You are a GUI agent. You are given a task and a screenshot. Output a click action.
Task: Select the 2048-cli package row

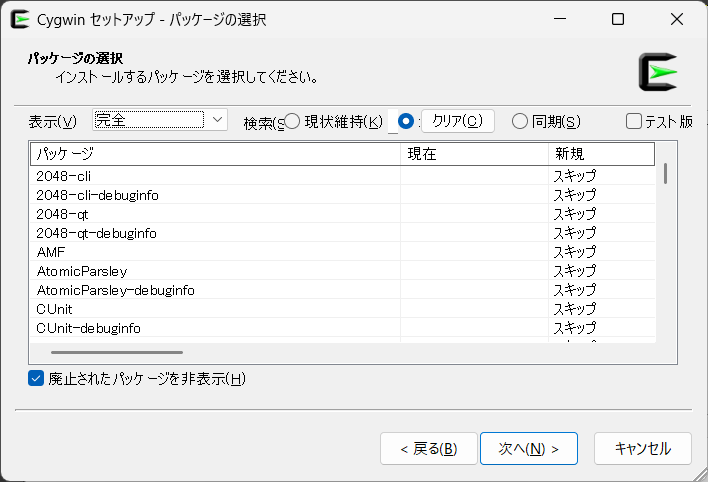coord(343,176)
